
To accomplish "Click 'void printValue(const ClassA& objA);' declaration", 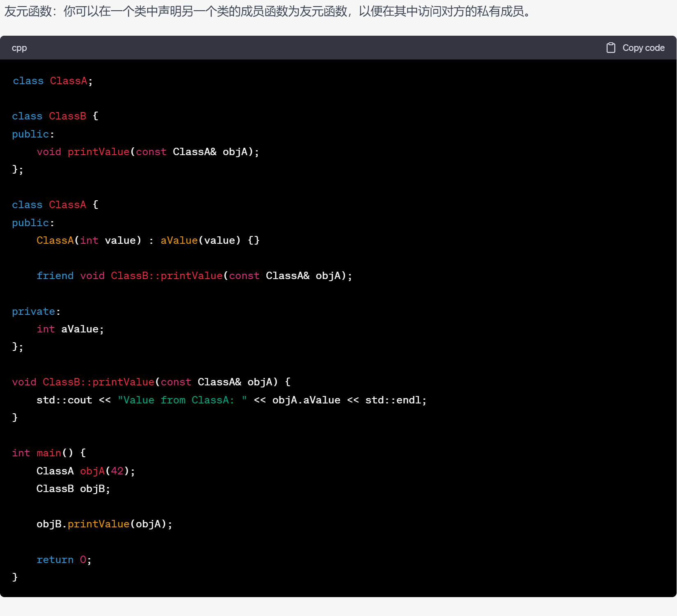I will [148, 152].
